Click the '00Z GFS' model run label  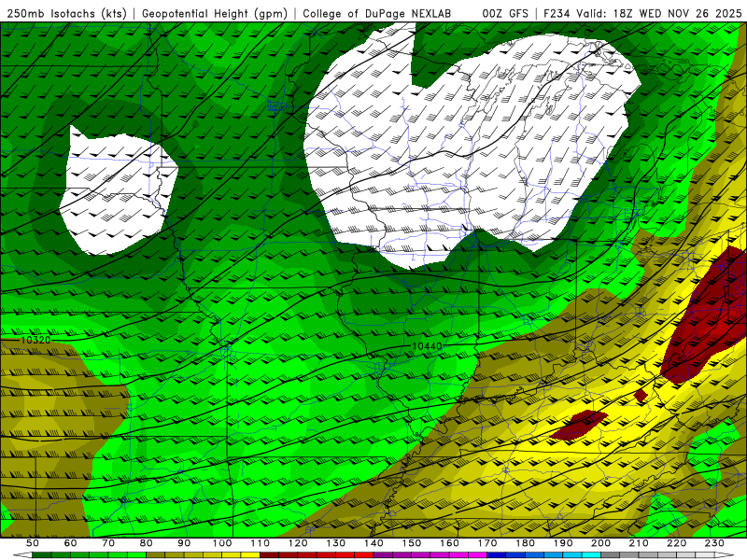click(505, 13)
